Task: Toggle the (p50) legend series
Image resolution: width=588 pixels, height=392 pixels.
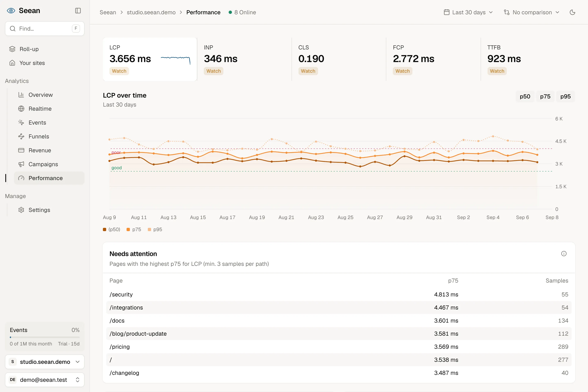Action: 111,229
